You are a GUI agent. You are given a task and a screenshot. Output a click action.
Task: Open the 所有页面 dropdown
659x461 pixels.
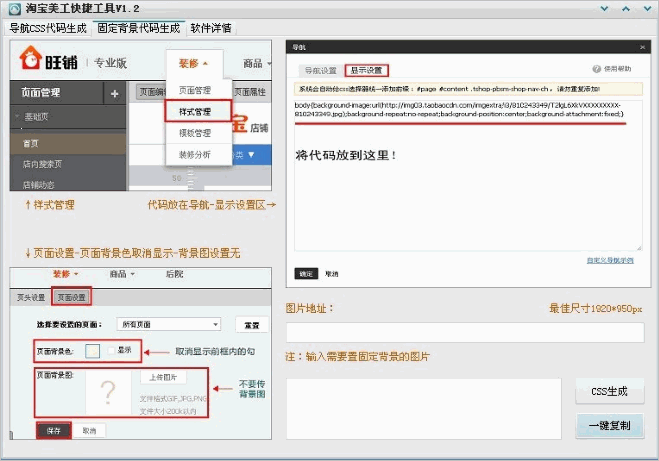click(x=169, y=324)
